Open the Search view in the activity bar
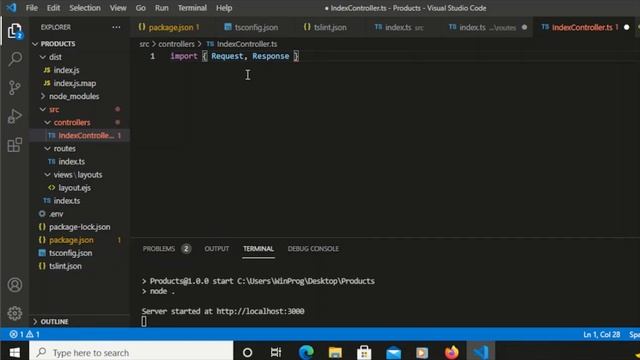The image size is (640, 360). [15, 59]
